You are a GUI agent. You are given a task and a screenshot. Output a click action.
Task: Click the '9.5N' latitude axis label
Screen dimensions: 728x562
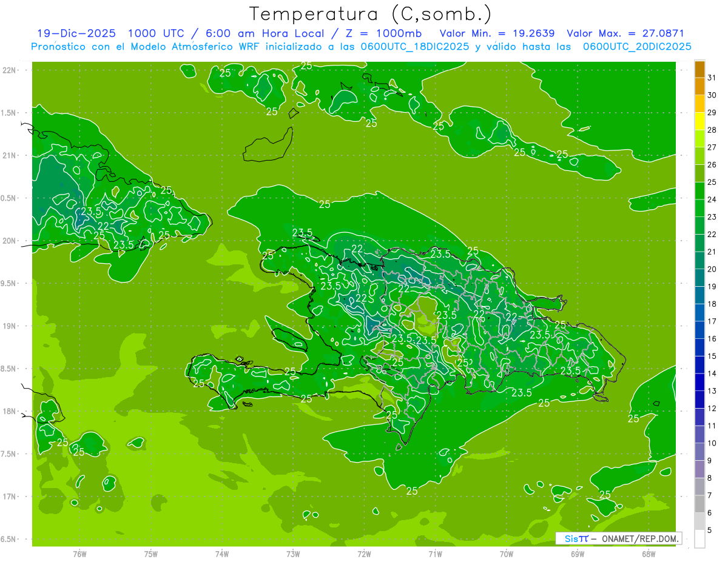10,283
